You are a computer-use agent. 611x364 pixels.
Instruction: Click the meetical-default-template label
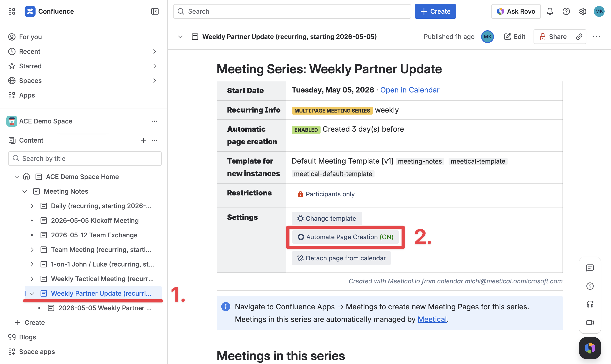(333, 174)
